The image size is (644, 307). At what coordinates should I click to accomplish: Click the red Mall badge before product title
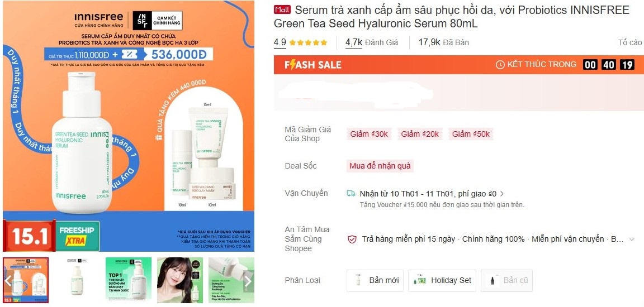282,9
